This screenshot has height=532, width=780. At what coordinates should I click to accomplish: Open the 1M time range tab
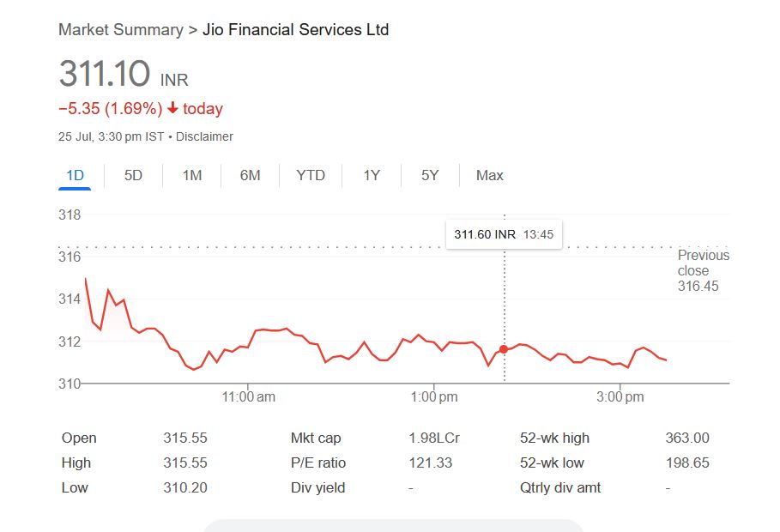(192, 175)
